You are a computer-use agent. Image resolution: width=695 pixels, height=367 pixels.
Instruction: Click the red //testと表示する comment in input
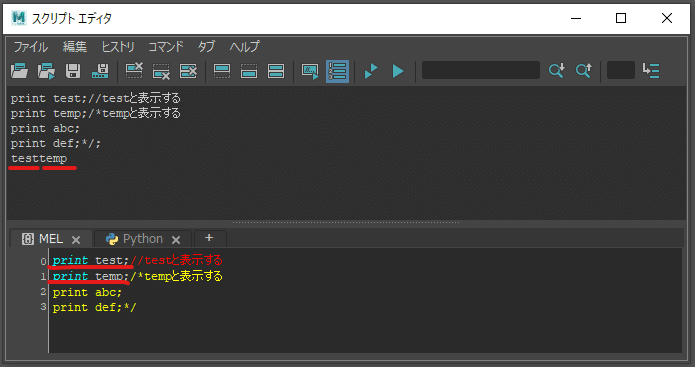pyautogui.click(x=176, y=260)
